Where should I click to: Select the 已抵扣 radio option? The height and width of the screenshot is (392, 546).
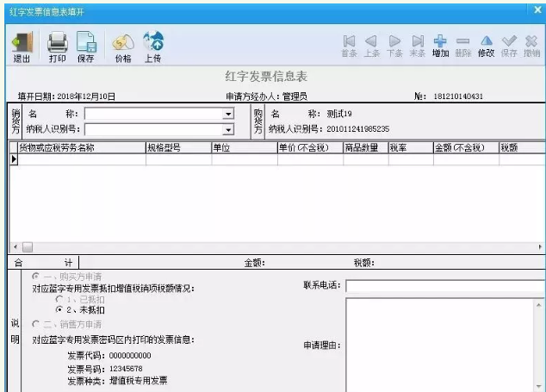(59, 298)
